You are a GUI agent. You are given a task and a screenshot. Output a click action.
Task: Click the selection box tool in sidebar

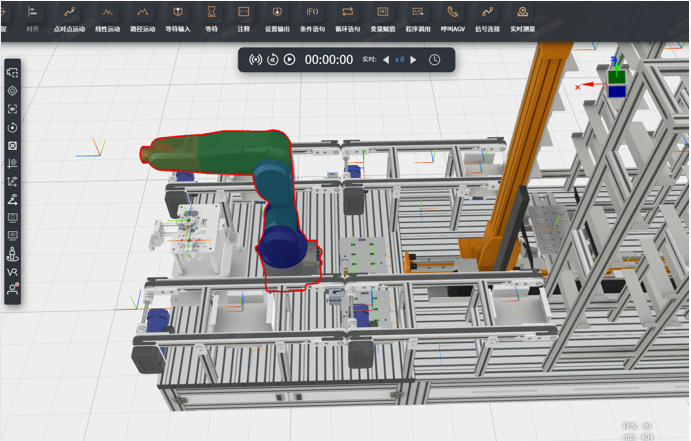coord(13,73)
